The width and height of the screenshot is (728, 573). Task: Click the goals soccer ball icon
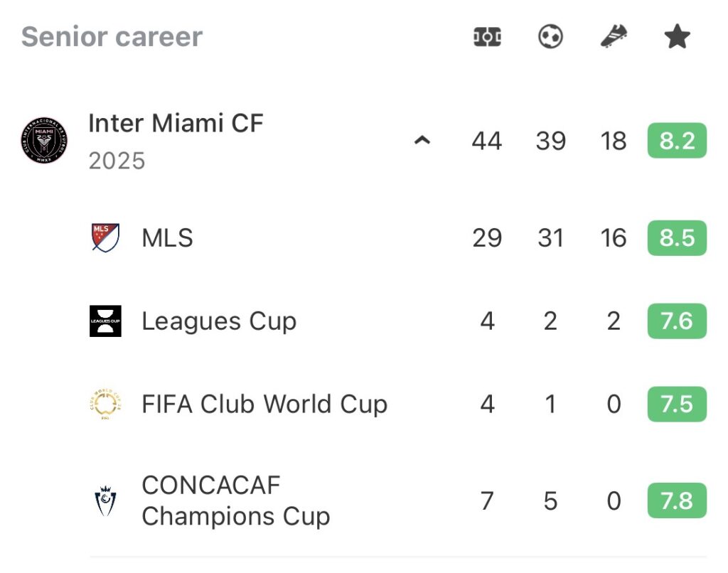(x=550, y=37)
